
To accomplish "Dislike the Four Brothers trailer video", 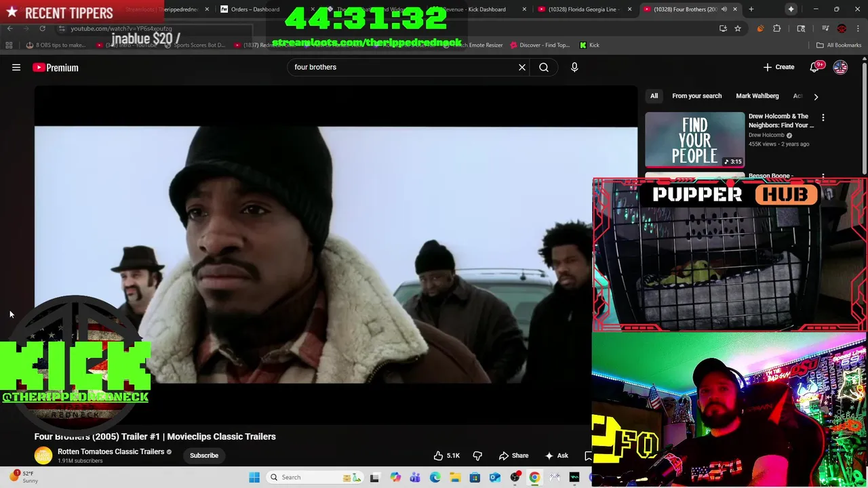I will [x=477, y=455].
